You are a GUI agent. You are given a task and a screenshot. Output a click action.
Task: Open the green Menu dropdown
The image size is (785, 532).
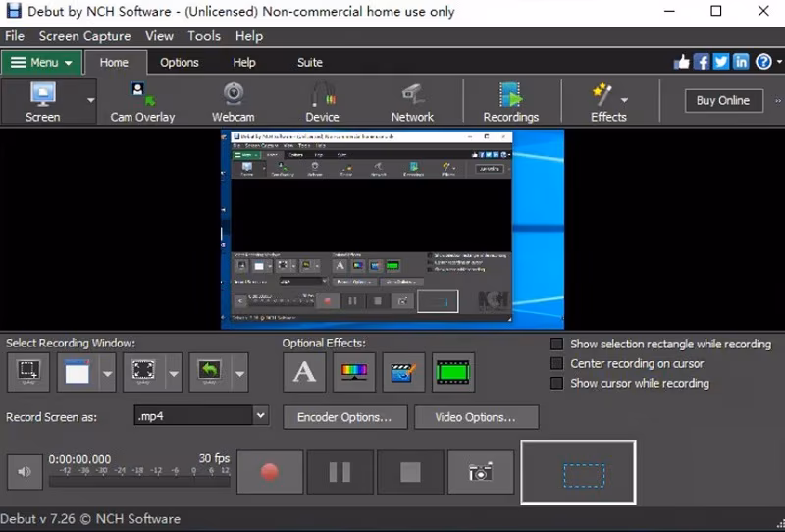(x=41, y=62)
